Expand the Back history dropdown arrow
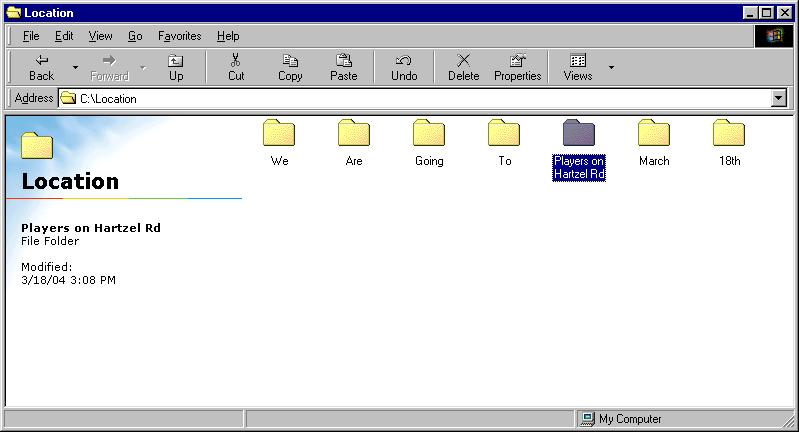This screenshot has width=799, height=432. coord(75,68)
